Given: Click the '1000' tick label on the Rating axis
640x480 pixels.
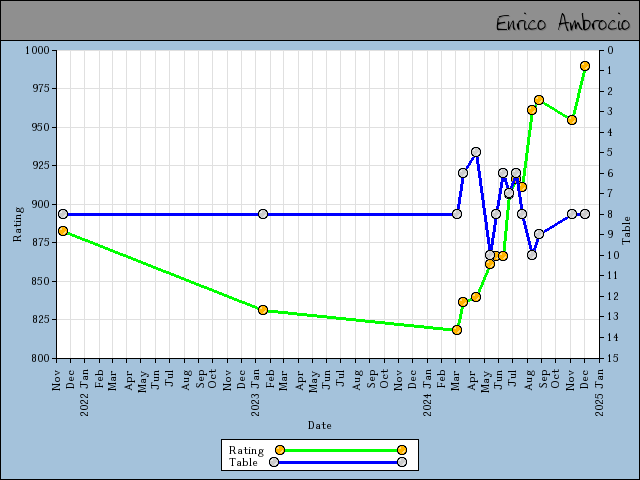Looking at the screenshot, I should pos(38,50).
